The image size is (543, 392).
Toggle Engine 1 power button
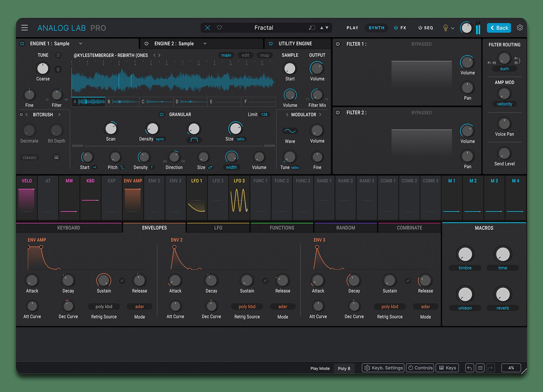(22, 43)
